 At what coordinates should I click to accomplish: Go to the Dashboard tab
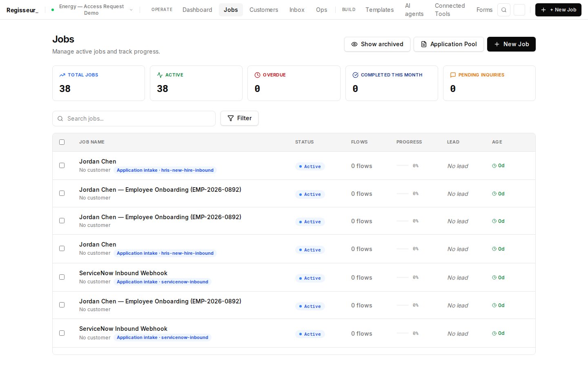pyautogui.click(x=197, y=10)
